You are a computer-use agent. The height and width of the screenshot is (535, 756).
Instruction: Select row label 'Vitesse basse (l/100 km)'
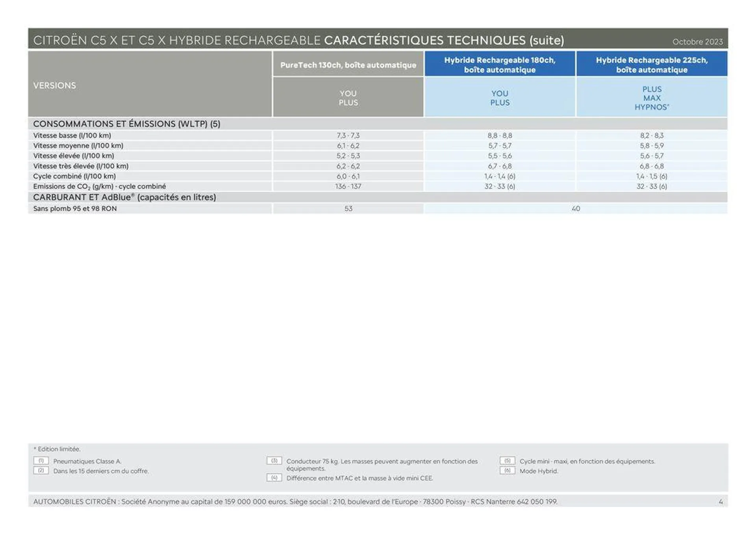click(72, 136)
